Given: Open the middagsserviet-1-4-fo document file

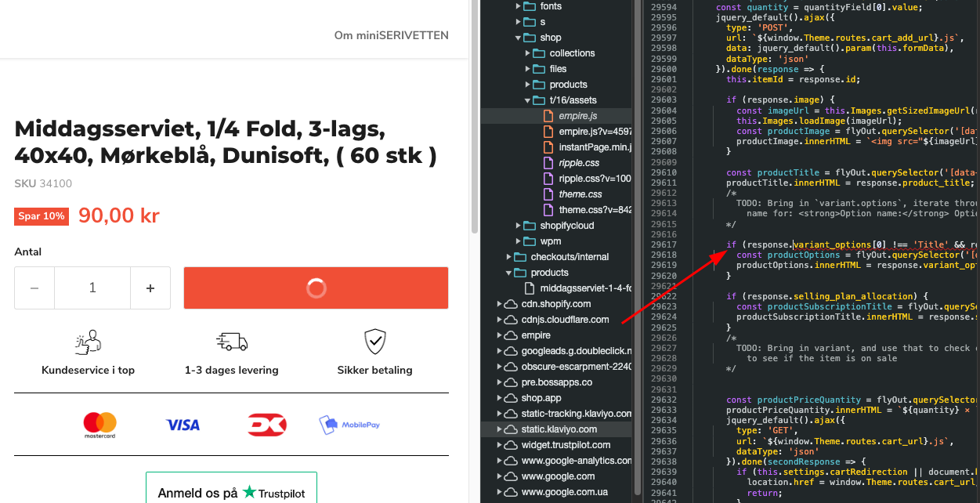Looking at the screenshot, I should click(586, 288).
